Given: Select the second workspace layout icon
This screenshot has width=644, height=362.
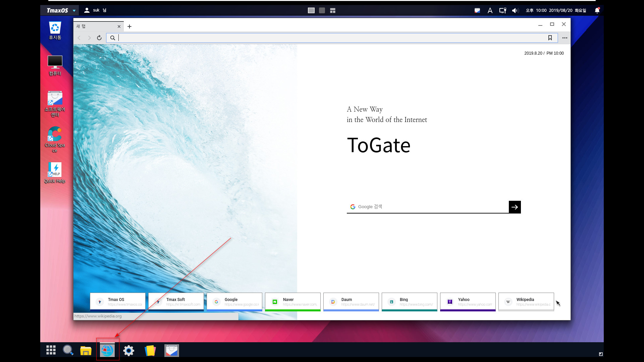Looking at the screenshot, I should click(x=322, y=10).
